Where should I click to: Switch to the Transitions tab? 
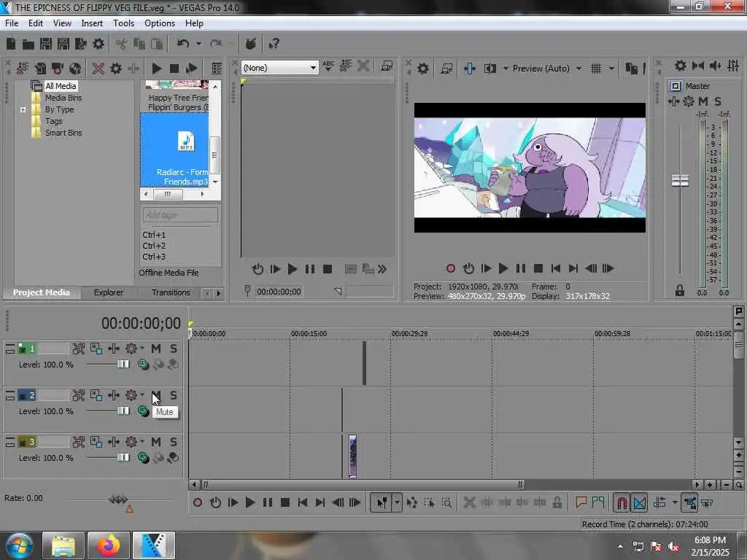point(171,292)
